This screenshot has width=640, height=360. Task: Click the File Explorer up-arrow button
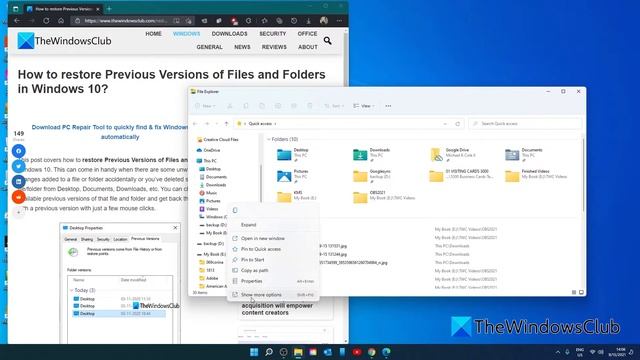pos(227,124)
